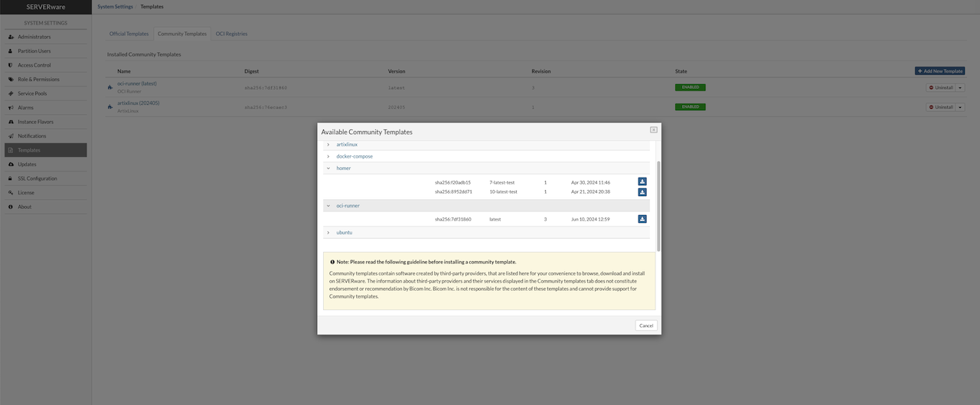Switch to the OCI Registries tab
Screen dimensions: 980x405
point(231,34)
